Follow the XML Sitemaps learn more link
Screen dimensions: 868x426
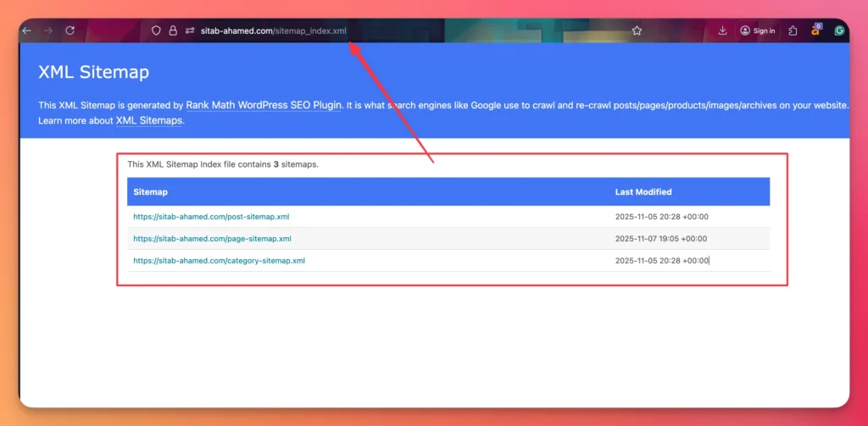click(x=149, y=121)
